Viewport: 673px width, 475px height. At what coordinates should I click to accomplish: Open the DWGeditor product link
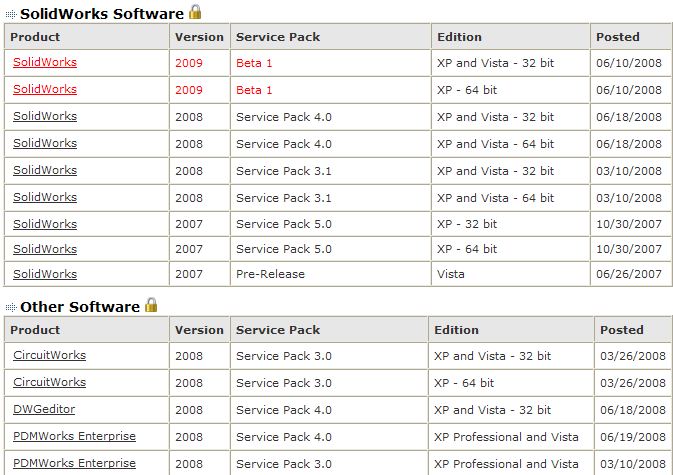(x=44, y=409)
